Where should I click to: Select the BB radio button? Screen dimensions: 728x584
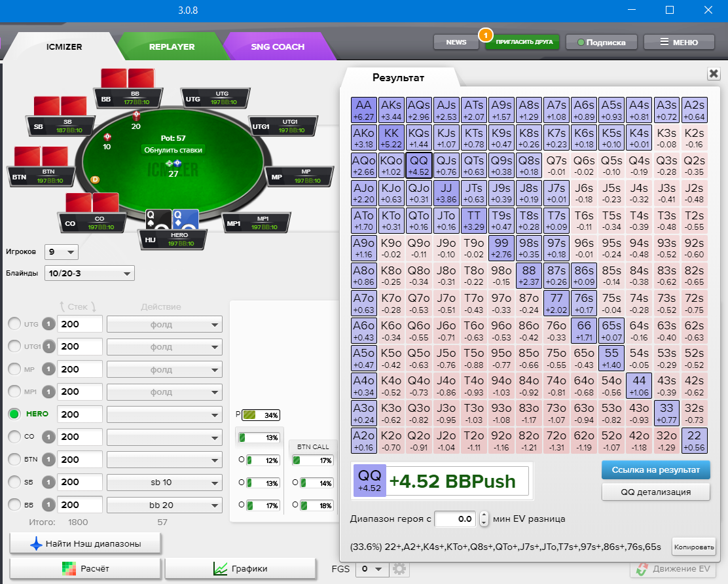14,505
